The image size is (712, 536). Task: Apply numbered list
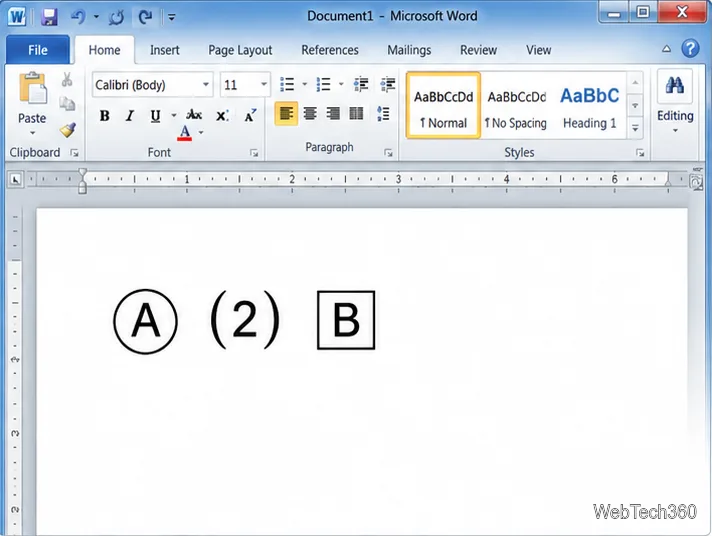[x=324, y=84]
